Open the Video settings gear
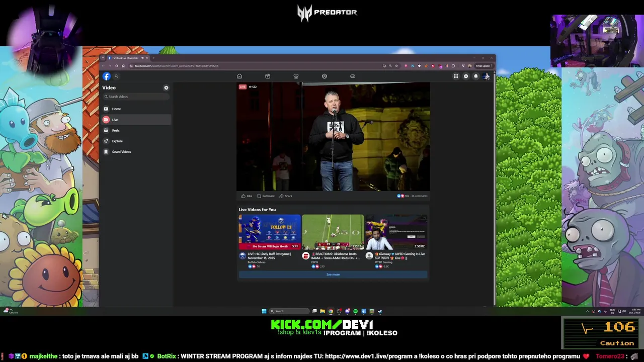 (x=166, y=87)
